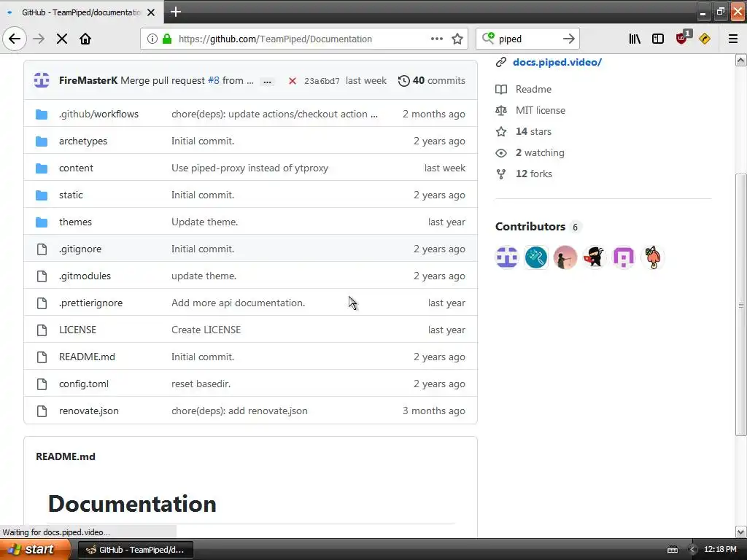Open the .github/workflows folder
Viewport: 747px width, 560px height.
[98, 114]
